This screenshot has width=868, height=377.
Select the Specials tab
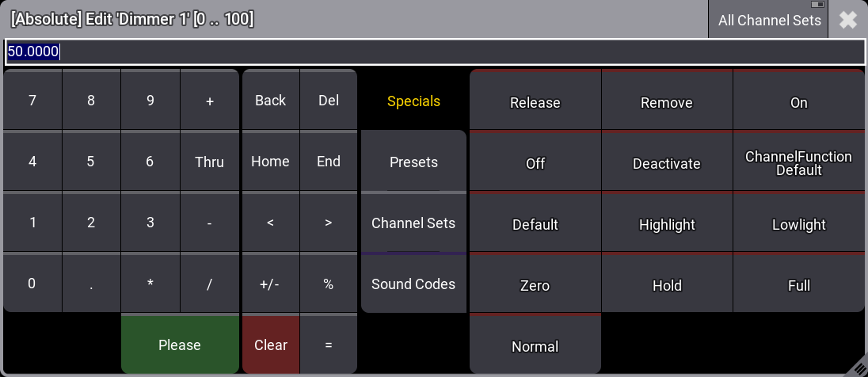[413, 101]
